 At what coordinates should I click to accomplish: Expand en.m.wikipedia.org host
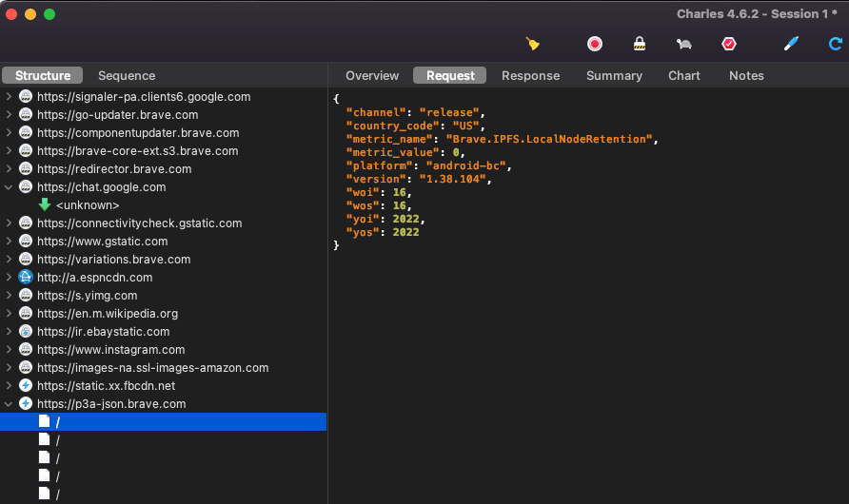click(9, 314)
